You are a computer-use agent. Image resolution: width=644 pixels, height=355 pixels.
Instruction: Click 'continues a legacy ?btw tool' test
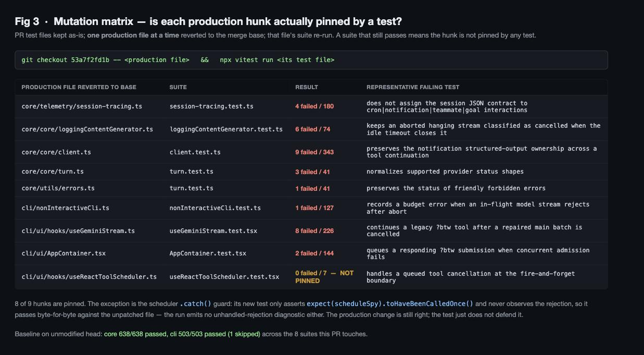tap(474, 231)
